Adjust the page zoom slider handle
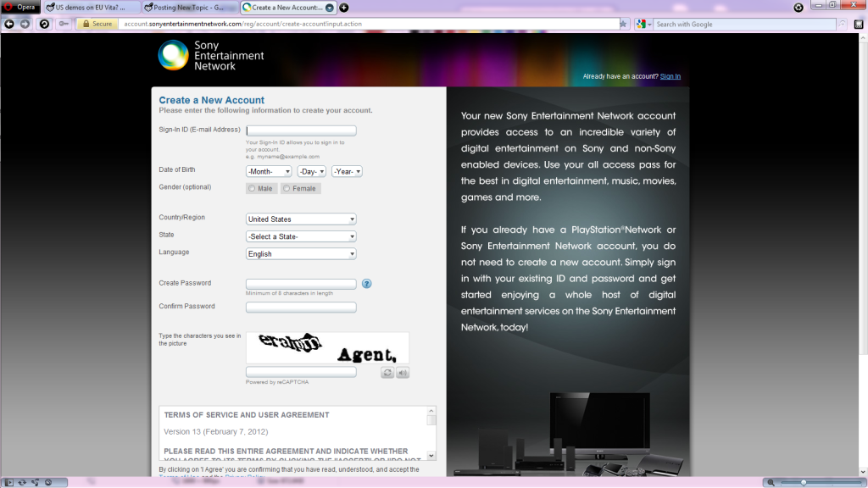 point(804,482)
